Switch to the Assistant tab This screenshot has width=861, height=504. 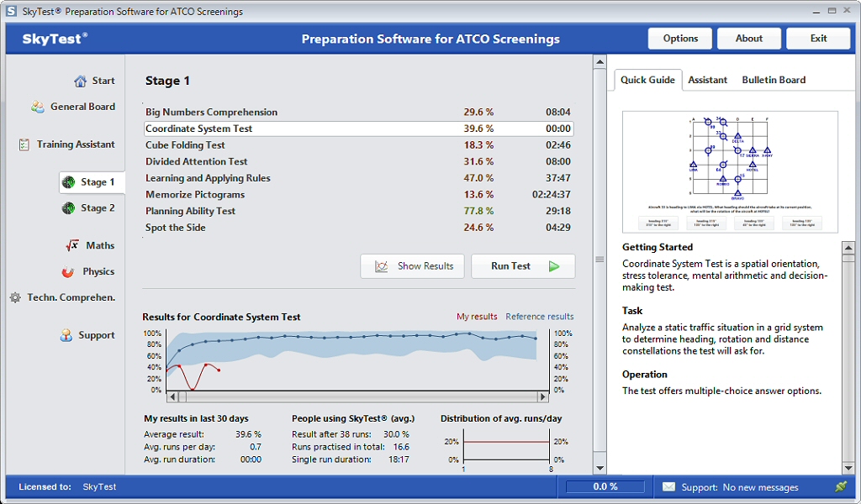click(x=707, y=80)
